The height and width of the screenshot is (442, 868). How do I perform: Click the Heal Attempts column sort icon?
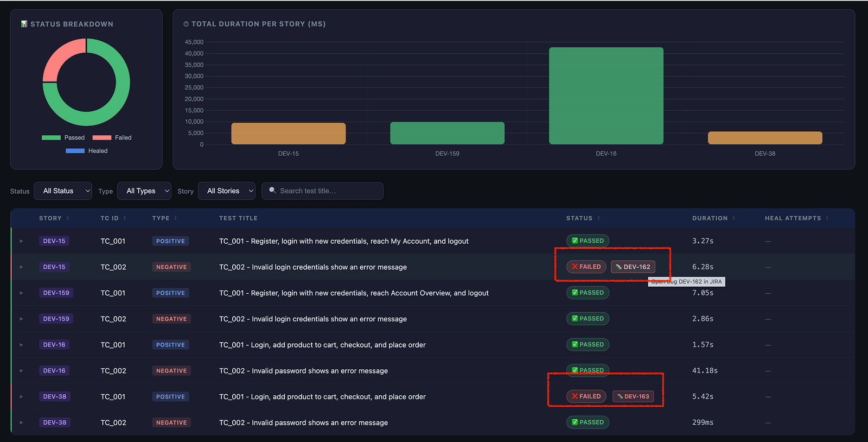(827, 218)
